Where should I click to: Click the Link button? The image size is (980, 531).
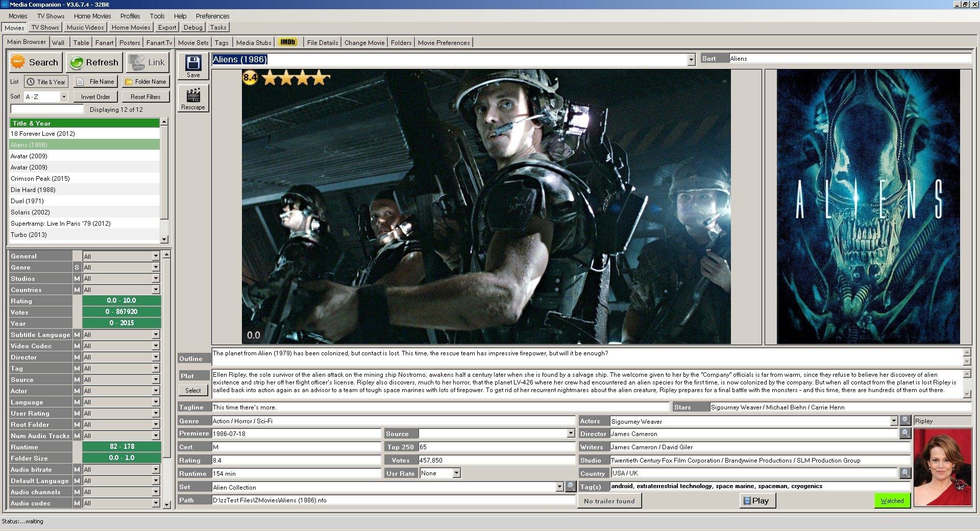click(148, 62)
